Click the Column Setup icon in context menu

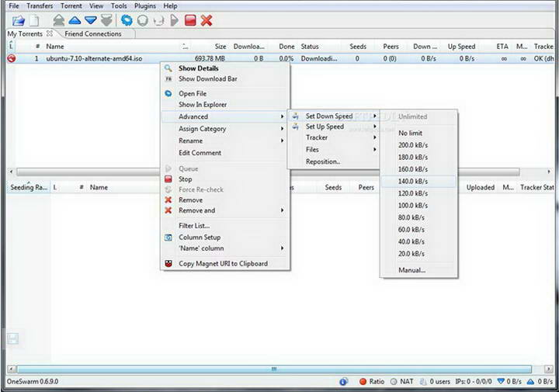pos(168,238)
